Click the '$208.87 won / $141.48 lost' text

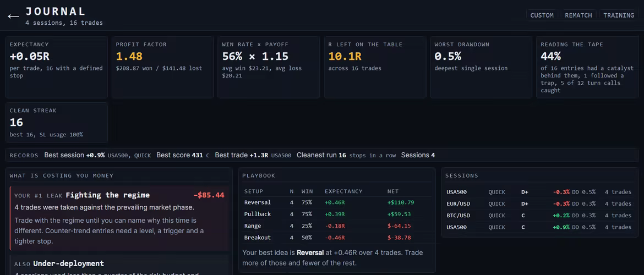click(x=159, y=68)
